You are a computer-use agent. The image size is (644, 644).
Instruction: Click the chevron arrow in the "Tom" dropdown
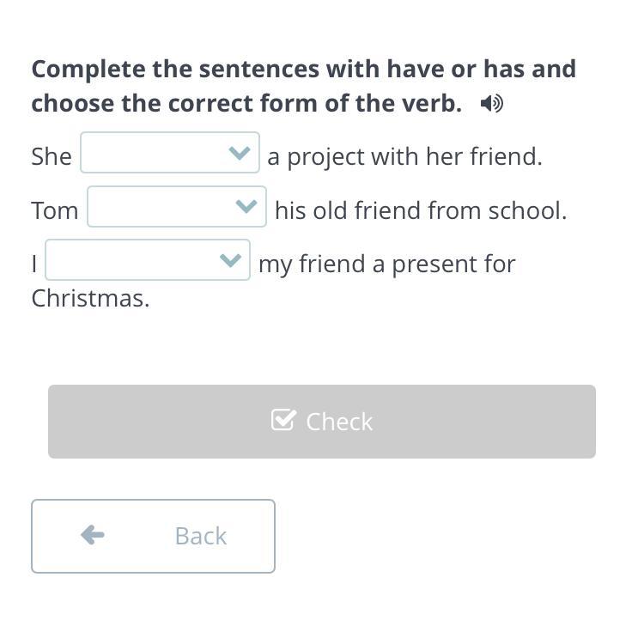coord(246,207)
